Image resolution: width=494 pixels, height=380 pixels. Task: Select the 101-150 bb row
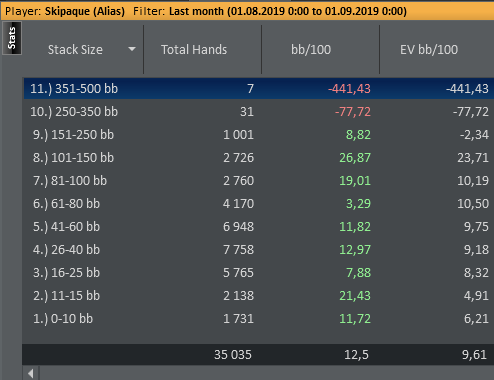click(259, 158)
